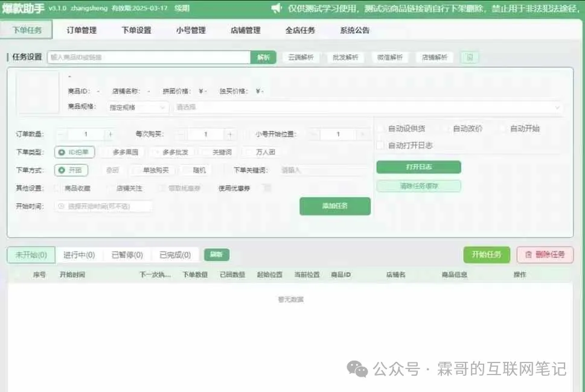The width and height of the screenshot is (585, 392).
Task: Click the product thumbnail placeholder
Action: tap(37, 92)
